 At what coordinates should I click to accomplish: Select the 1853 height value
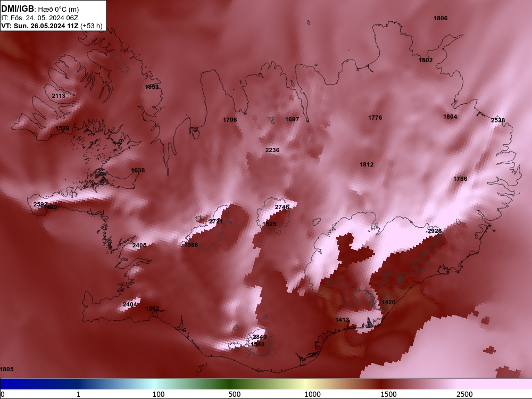click(152, 87)
